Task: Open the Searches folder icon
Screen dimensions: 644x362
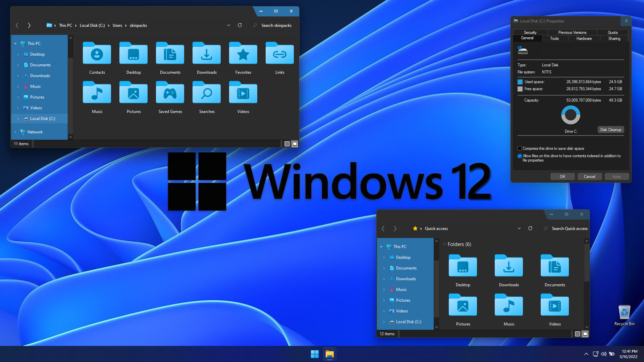Action: (x=207, y=93)
